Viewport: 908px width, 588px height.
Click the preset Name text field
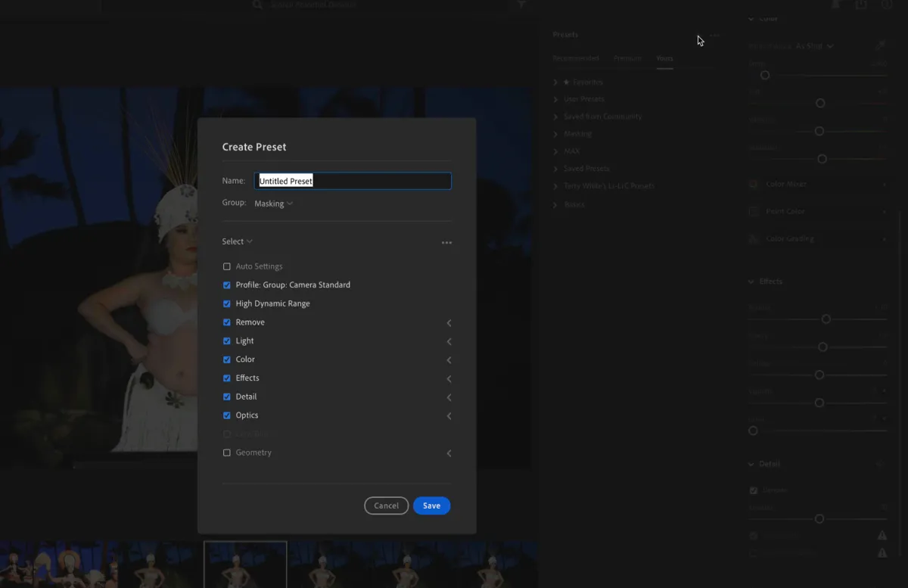point(353,180)
